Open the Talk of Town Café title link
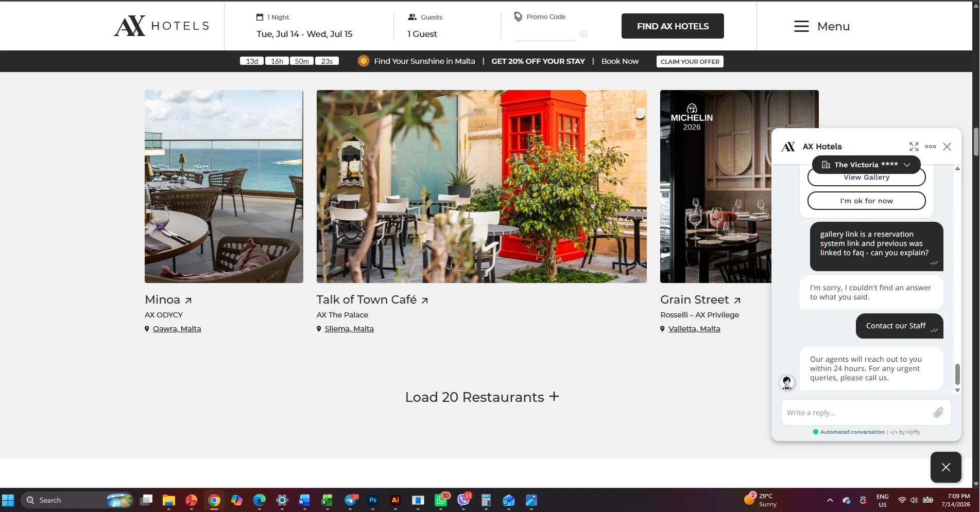 (x=366, y=299)
